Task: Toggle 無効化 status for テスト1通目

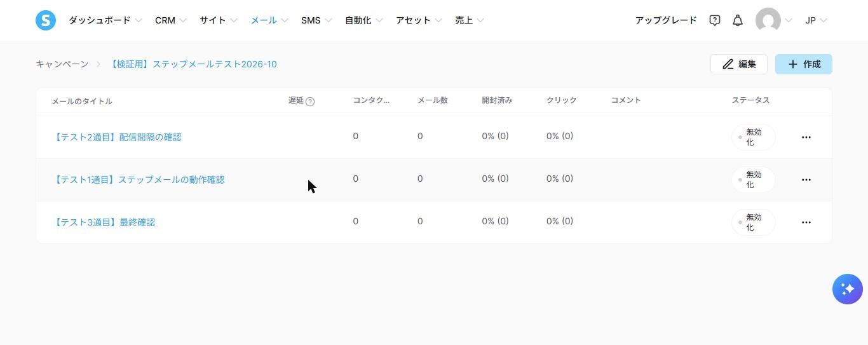Action: pos(753,180)
